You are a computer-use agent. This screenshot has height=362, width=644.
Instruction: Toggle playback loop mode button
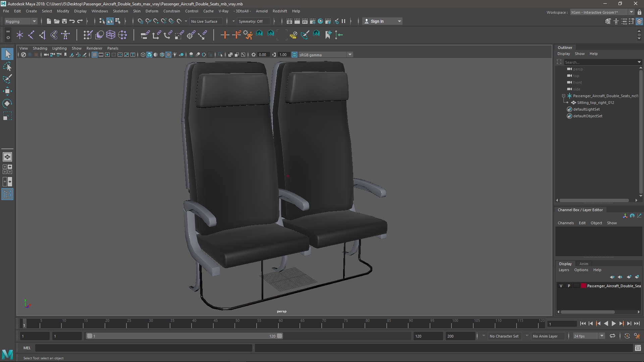point(612,336)
